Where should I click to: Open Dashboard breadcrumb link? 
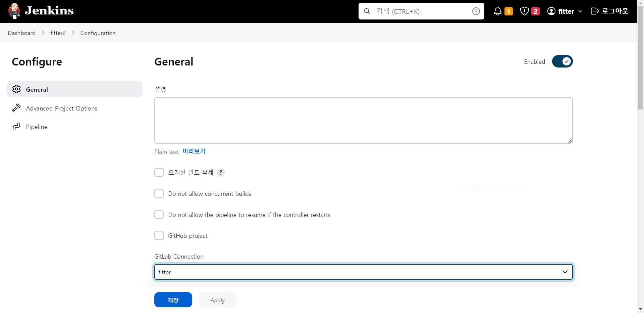pos(21,33)
